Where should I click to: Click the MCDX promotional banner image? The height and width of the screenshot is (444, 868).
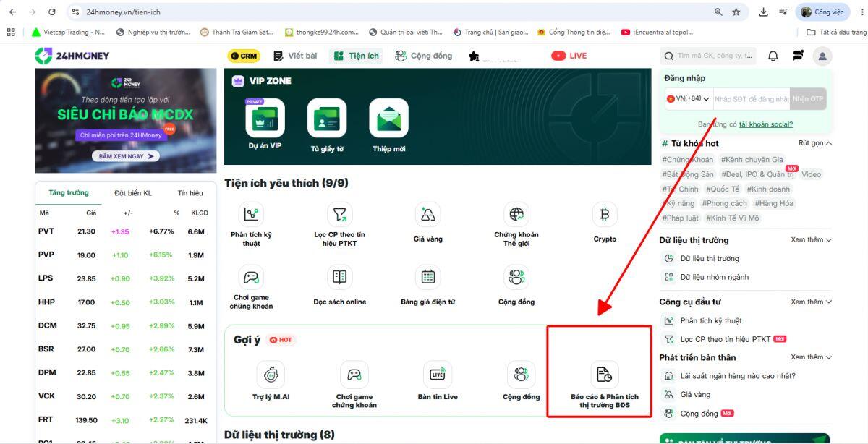(126, 120)
